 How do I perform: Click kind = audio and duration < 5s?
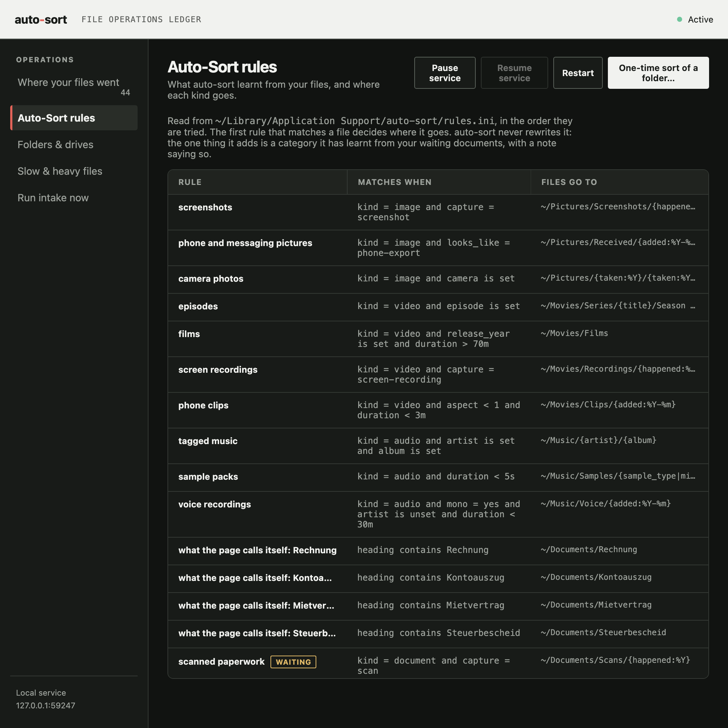tap(436, 476)
